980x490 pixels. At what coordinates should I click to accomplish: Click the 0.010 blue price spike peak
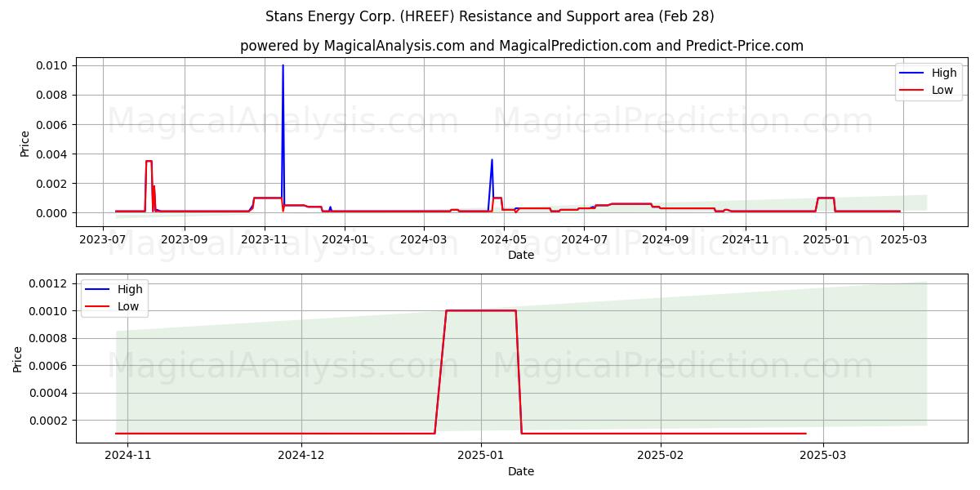click(x=283, y=66)
